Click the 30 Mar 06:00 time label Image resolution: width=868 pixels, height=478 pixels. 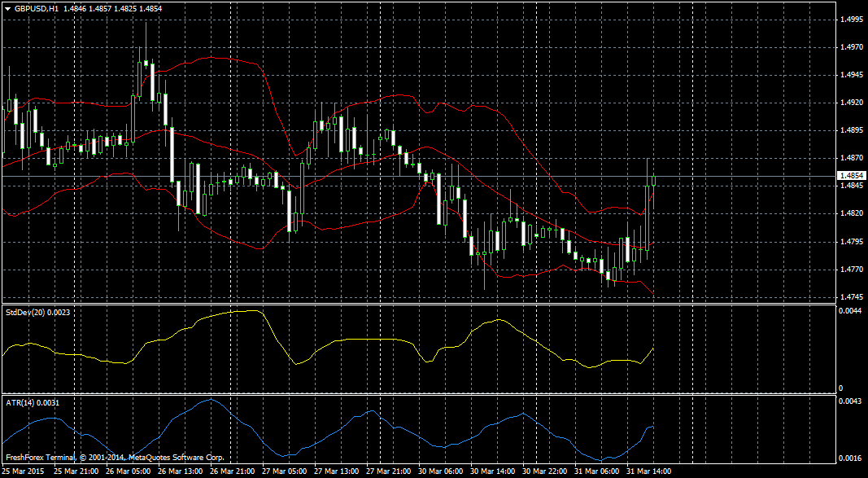tap(441, 471)
